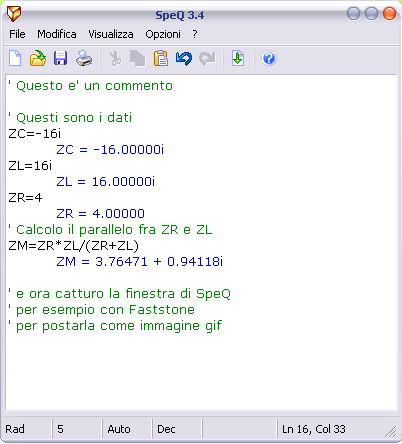Click the formula ZM=ZR*ZL/(ZR+ZL)
The height and width of the screenshot is (444, 402).
coord(73,246)
